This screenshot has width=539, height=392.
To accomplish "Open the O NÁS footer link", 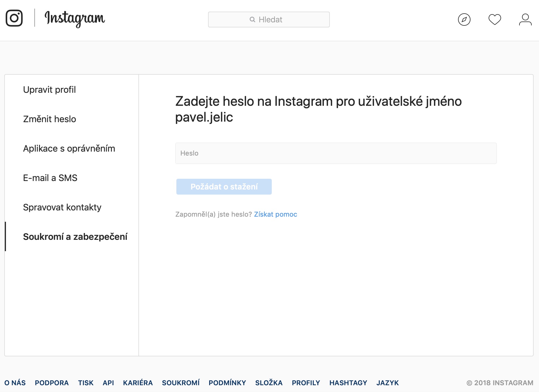I will [x=15, y=383].
